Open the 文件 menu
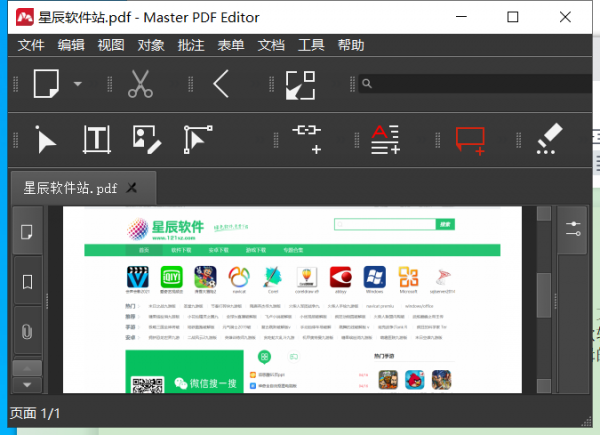 pos(31,45)
